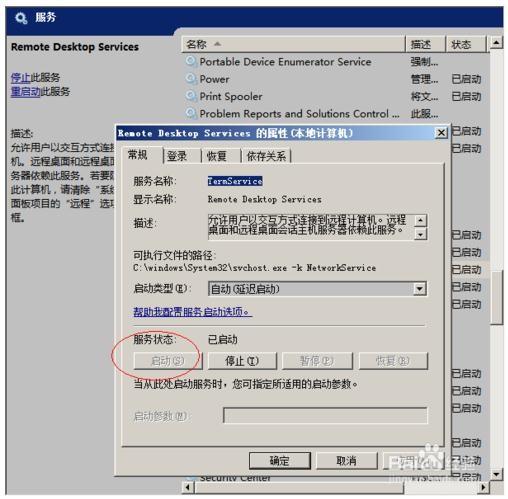The width and height of the screenshot is (508, 499).
Task: Click services list scrollbar up arrow
Action: (x=496, y=43)
